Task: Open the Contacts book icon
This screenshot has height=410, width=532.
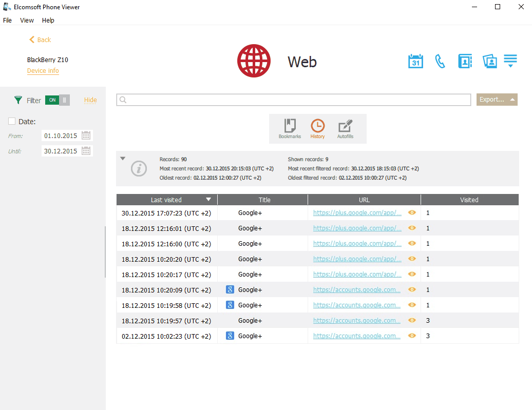Action: pos(465,61)
